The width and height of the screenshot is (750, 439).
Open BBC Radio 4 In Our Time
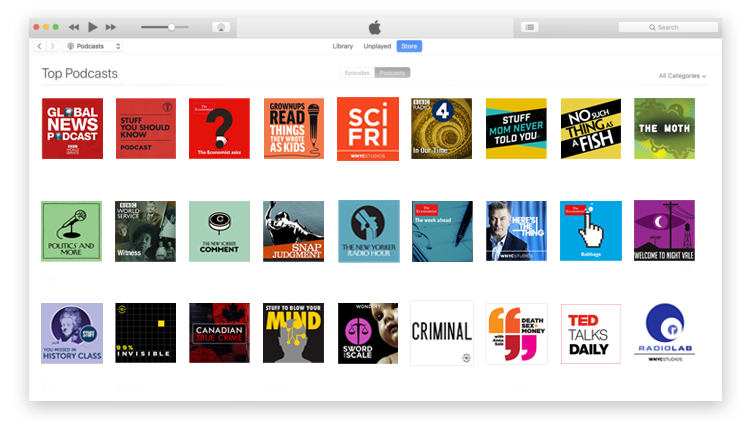tap(441, 129)
